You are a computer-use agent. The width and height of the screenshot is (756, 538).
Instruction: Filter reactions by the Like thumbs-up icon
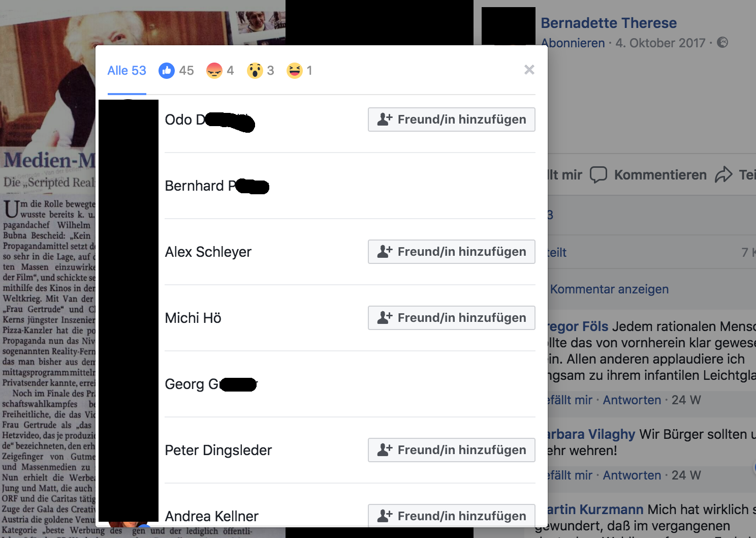(167, 71)
